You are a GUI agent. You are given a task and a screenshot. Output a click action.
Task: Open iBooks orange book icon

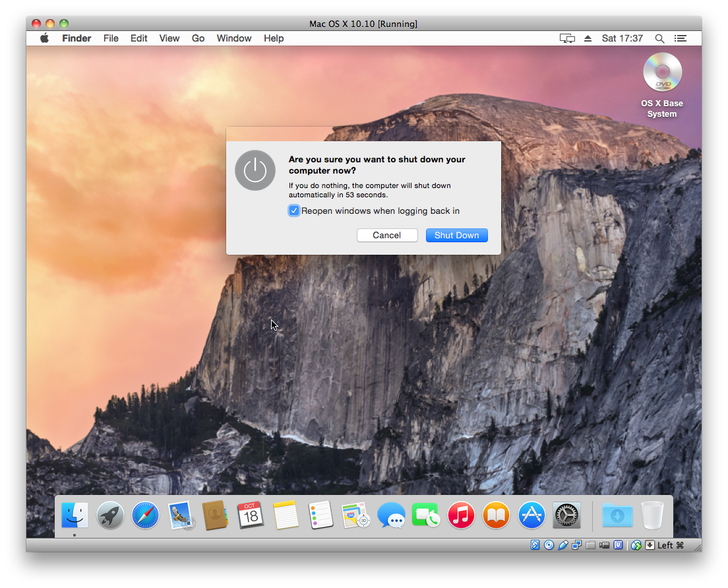pyautogui.click(x=497, y=515)
